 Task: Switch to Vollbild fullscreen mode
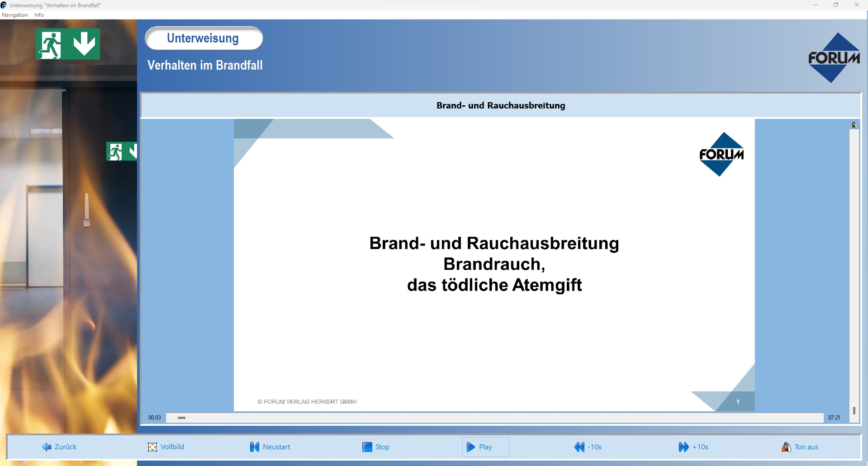point(166,447)
